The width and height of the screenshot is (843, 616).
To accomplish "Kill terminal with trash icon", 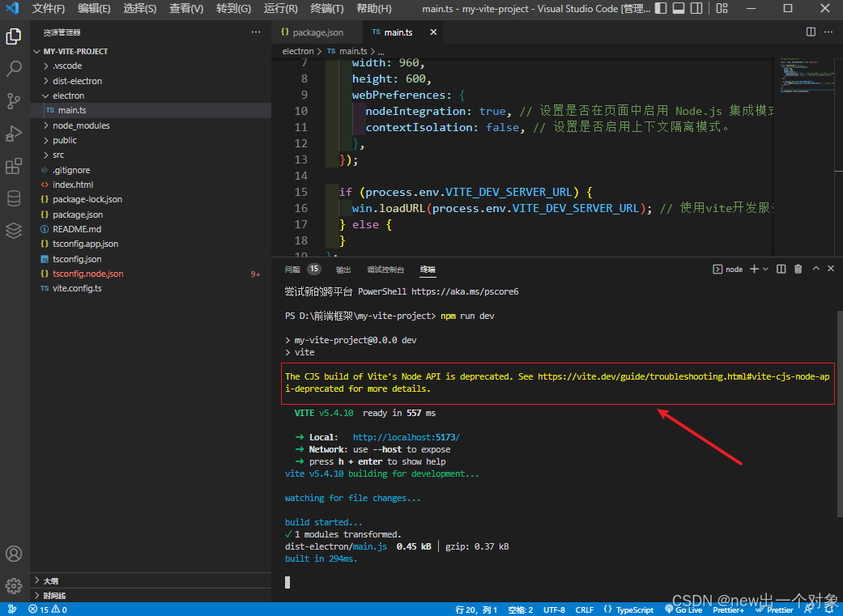I will point(798,269).
